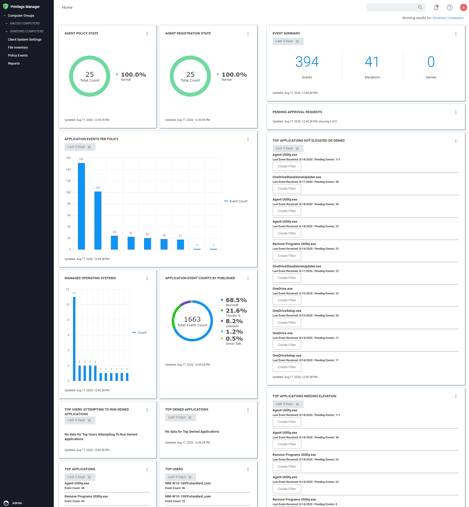Click the 0 Denied count

431,62
